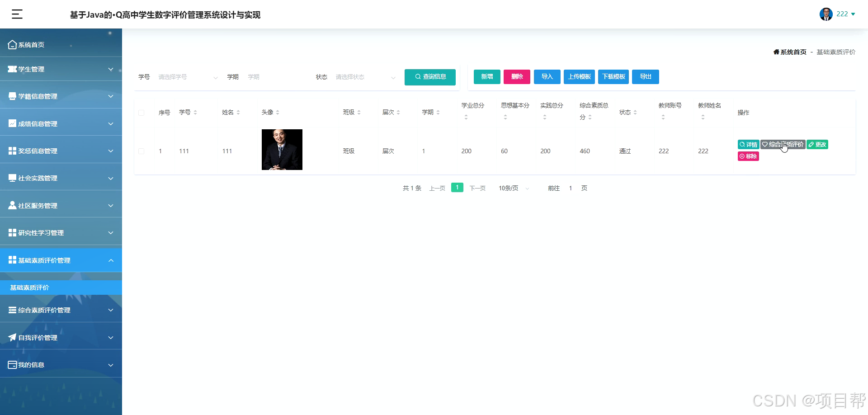Select the 基础素质评价 submenu item
Screen dimensions: 868x415
pyautogui.click(x=61, y=288)
